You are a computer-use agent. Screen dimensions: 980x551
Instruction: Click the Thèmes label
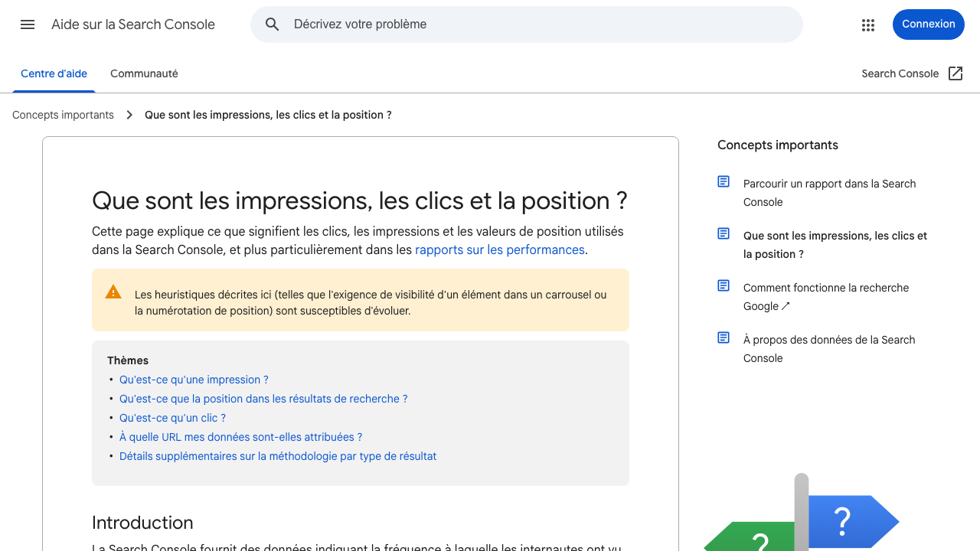click(128, 360)
